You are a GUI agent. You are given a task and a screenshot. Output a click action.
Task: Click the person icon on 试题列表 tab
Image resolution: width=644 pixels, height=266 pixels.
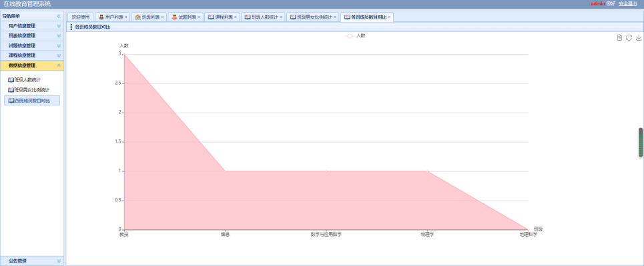click(x=175, y=17)
